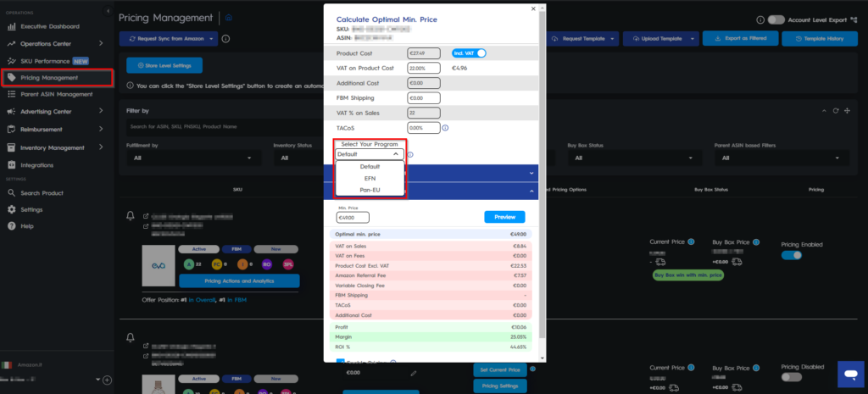This screenshot has width=868, height=394.
Task: Select the Pan-EU program option
Action: click(370, 190)
